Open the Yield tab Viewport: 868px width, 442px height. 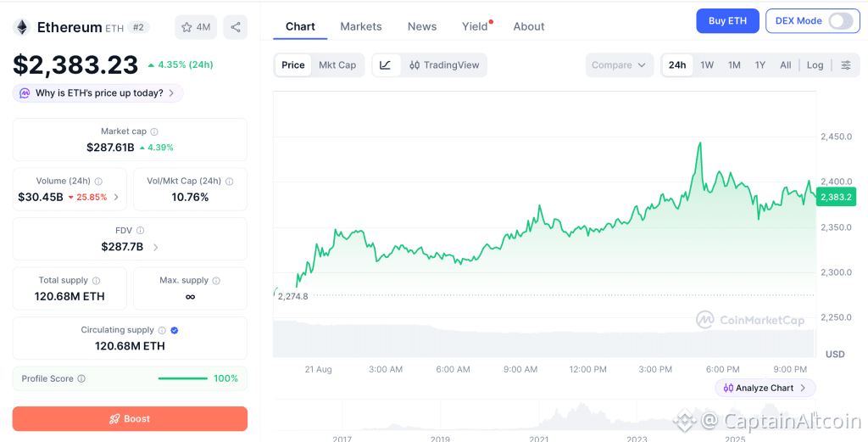pos(475,26)
